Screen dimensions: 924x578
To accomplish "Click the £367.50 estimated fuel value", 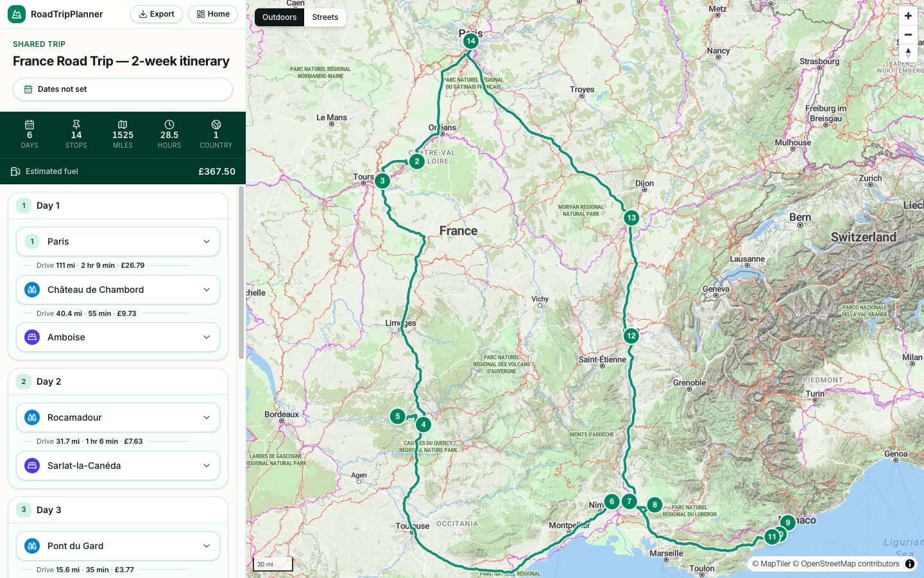I will (217, 171).
